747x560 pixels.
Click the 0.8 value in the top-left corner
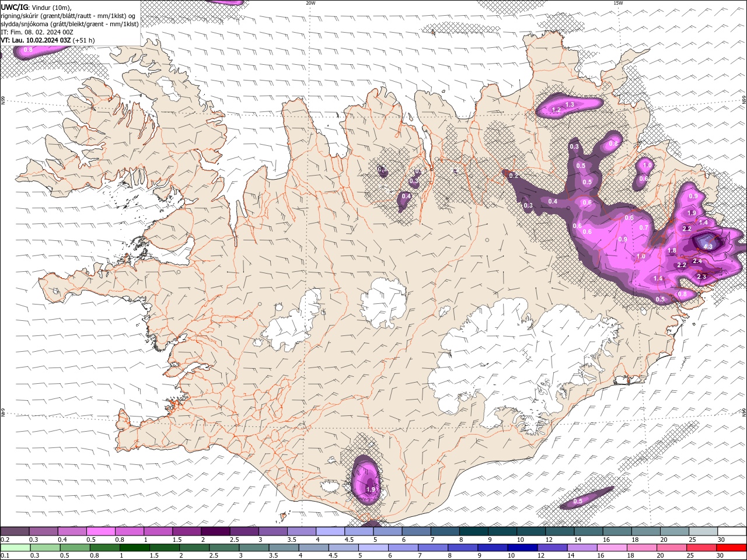tap(28, 50)
